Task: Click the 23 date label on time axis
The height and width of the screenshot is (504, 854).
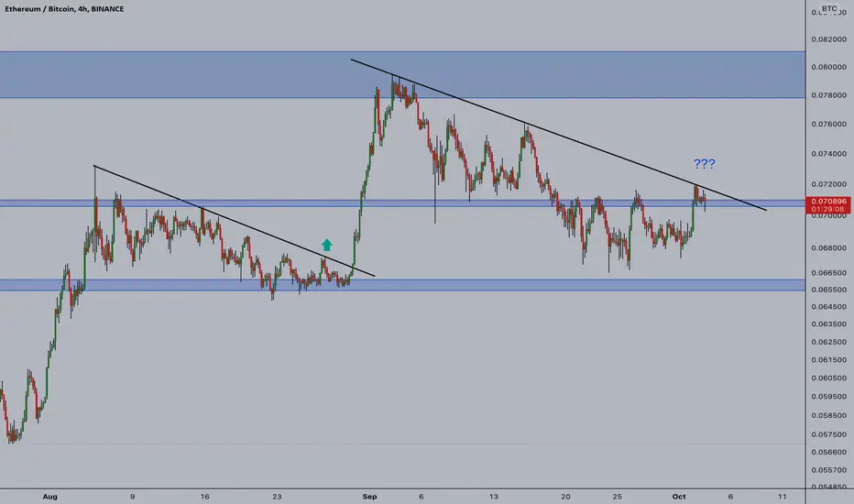Action: tap(277, 497)
